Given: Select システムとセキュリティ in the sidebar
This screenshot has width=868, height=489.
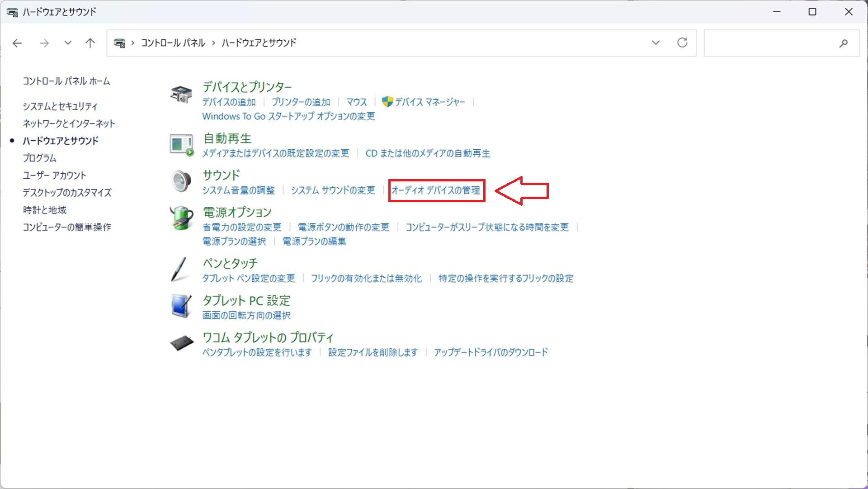Looking at the screenshot, I should (x=60, y=106).
